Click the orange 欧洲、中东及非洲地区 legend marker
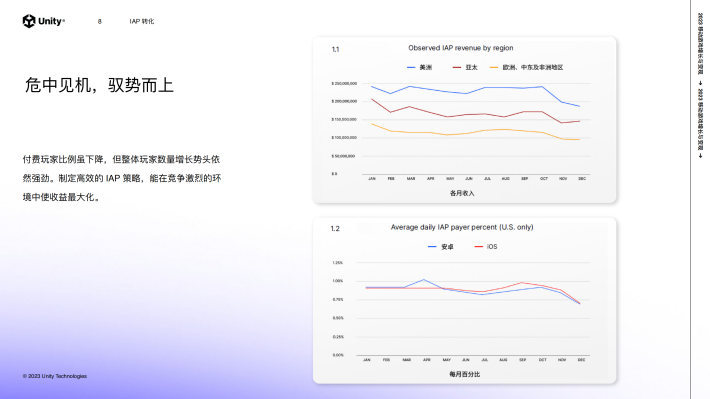This screenshot has width=710, height=399. pos(494,67)
